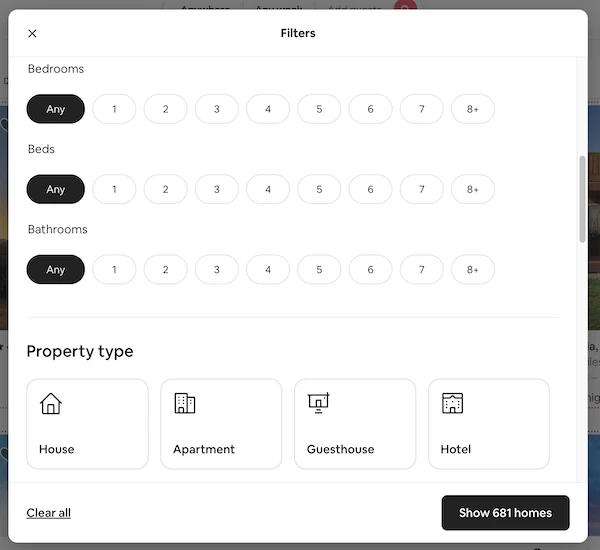Select 8+ under Bathrooms
The width and height of the screenshot is (600, 550).
[x=473, y=269]
